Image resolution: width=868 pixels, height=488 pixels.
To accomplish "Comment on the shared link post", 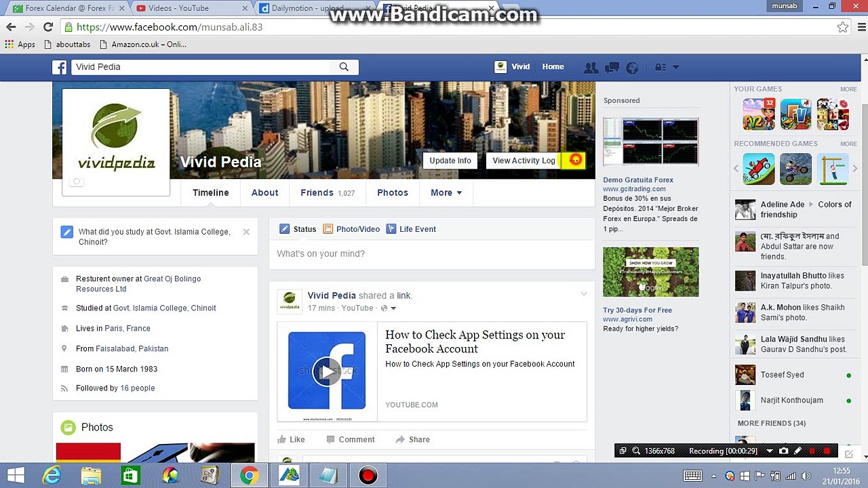I will 350,439.
